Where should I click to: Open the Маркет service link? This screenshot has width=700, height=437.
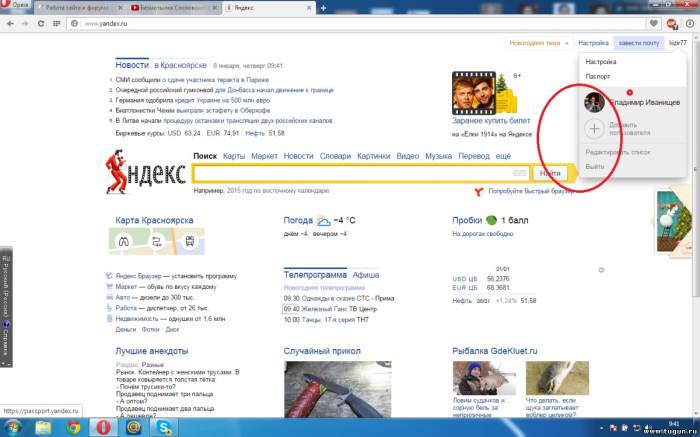point(264,156)
